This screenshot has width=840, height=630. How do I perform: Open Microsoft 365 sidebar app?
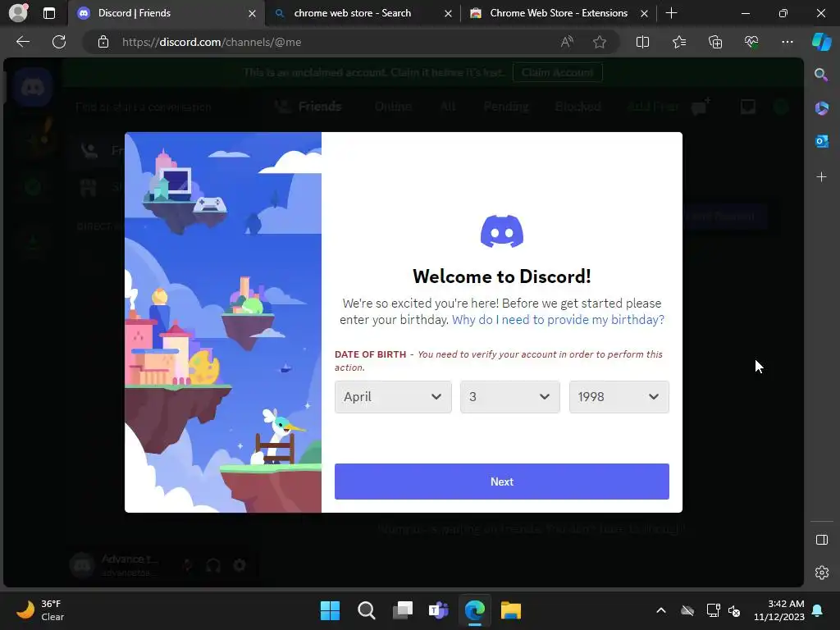pos(821,108)
